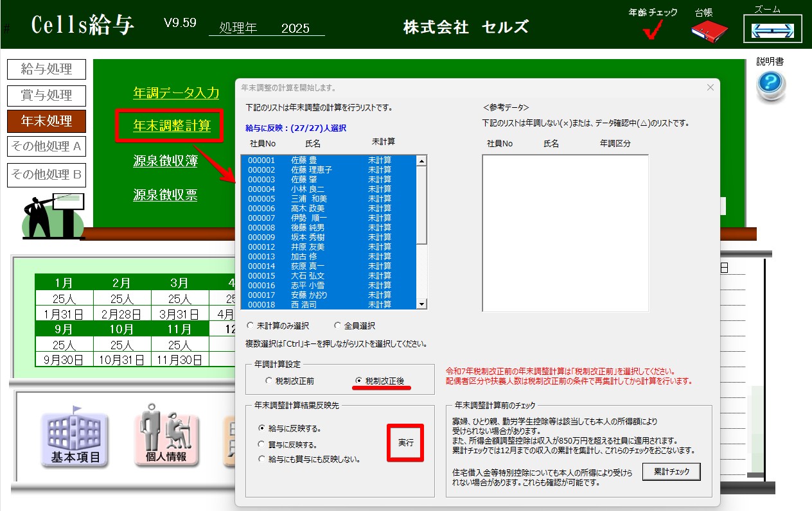The image size is (812, 511).
Task: Open the 説明書 help question mark icon
Action: 770,84
